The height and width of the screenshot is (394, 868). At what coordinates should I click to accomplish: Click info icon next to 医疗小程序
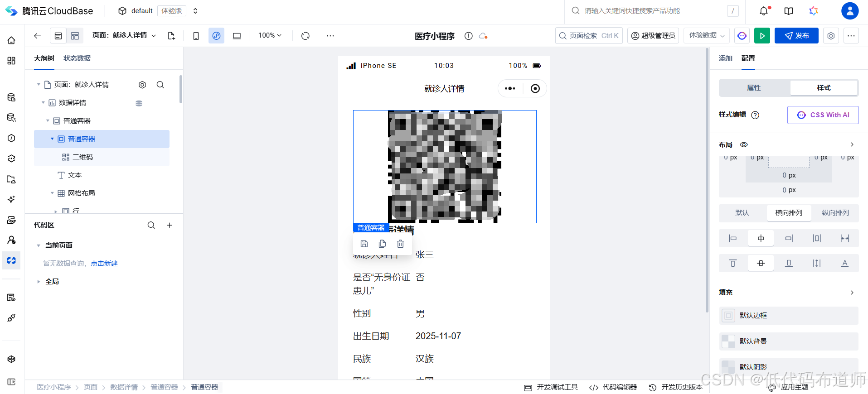[469, 36]
